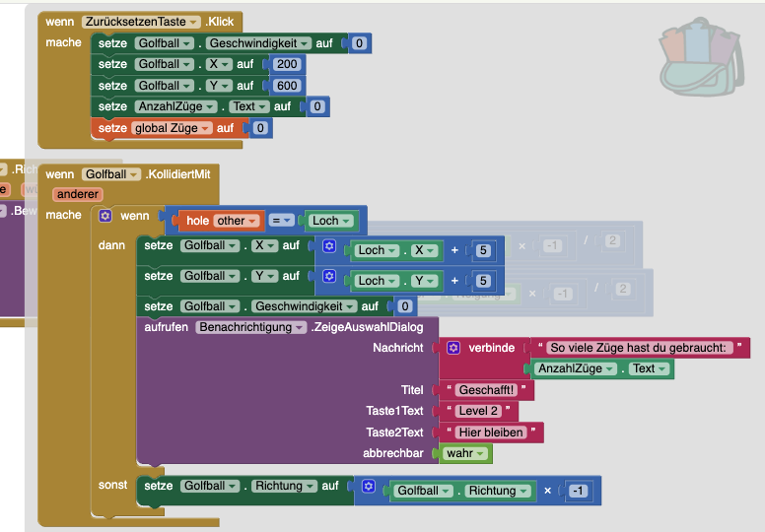Image resolution: width=765 pixels, height=532 pixels.
Task: Select the 'anderer' parameter block
Action: coord(78,194)
